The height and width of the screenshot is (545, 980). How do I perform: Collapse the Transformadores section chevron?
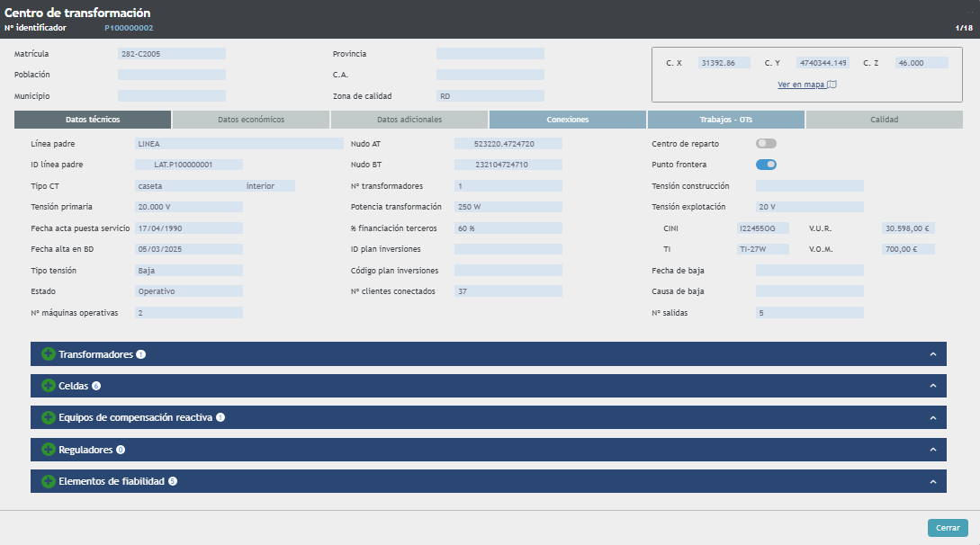[x=933, y=354]
